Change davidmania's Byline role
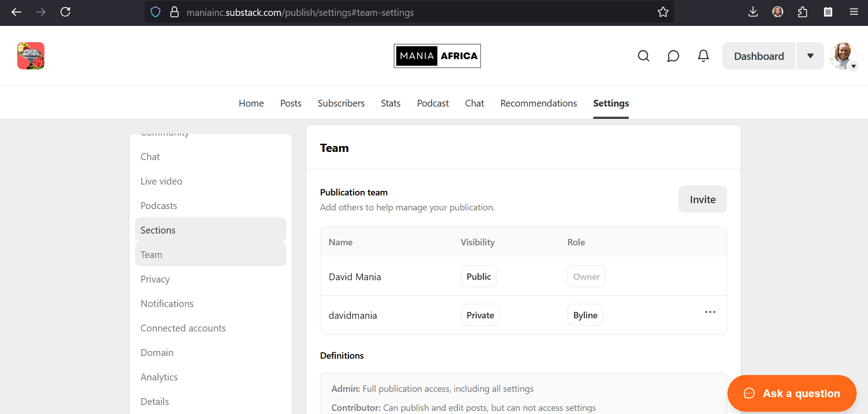This screenshot has width=868, height=414. [585, 315]
